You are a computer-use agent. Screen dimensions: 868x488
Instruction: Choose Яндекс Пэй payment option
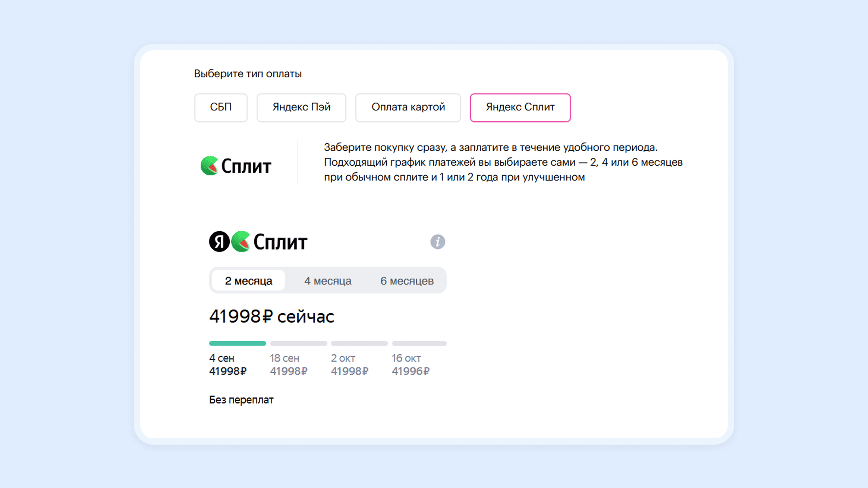point(301,108)
